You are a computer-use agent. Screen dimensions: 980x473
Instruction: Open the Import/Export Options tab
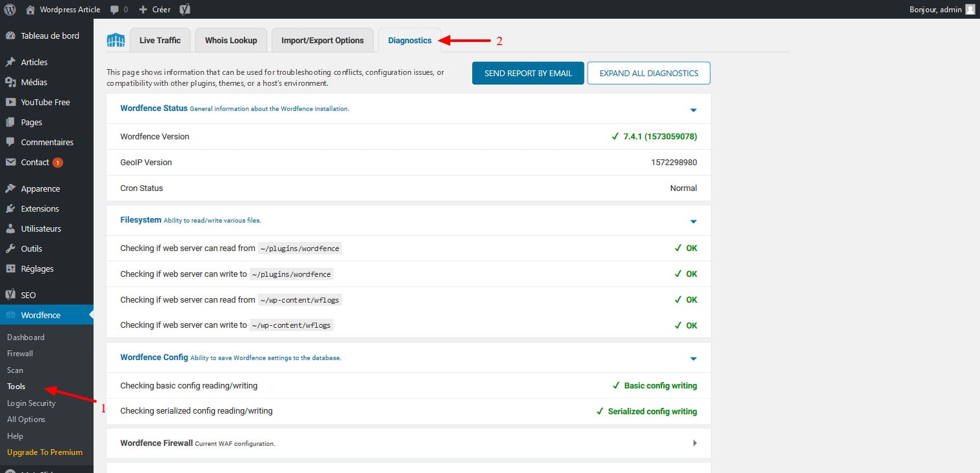tap(323, 40)
